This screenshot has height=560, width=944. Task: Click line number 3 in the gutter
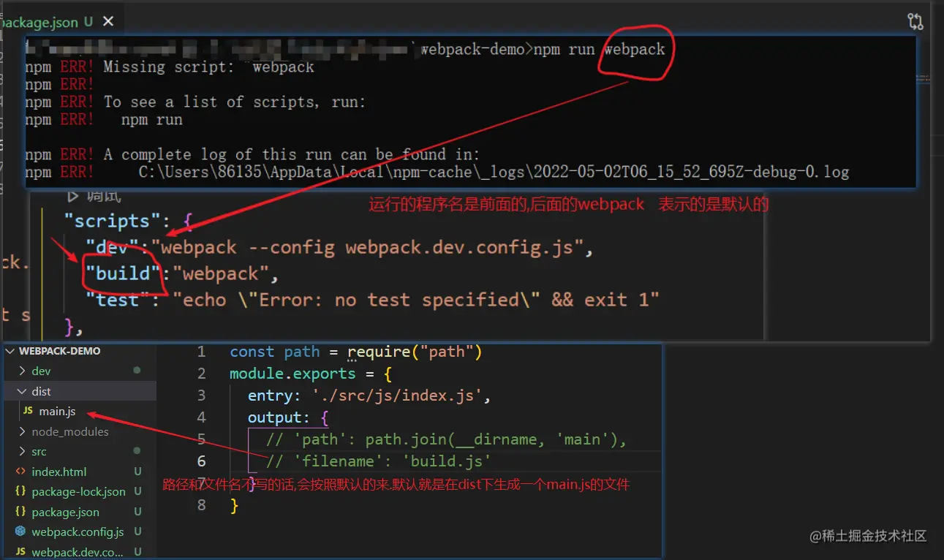(x=202, y=396)
